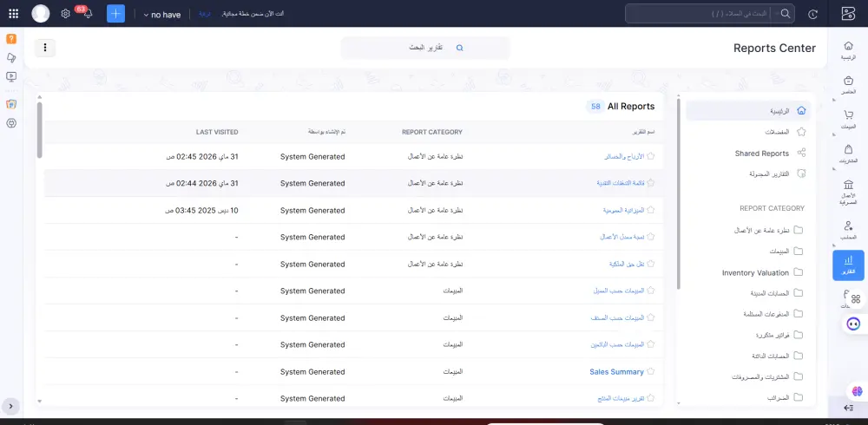Click the REPORT CATEGORY column header
Image resolution: width=868 pixels, height=425 pixels.
431,132
